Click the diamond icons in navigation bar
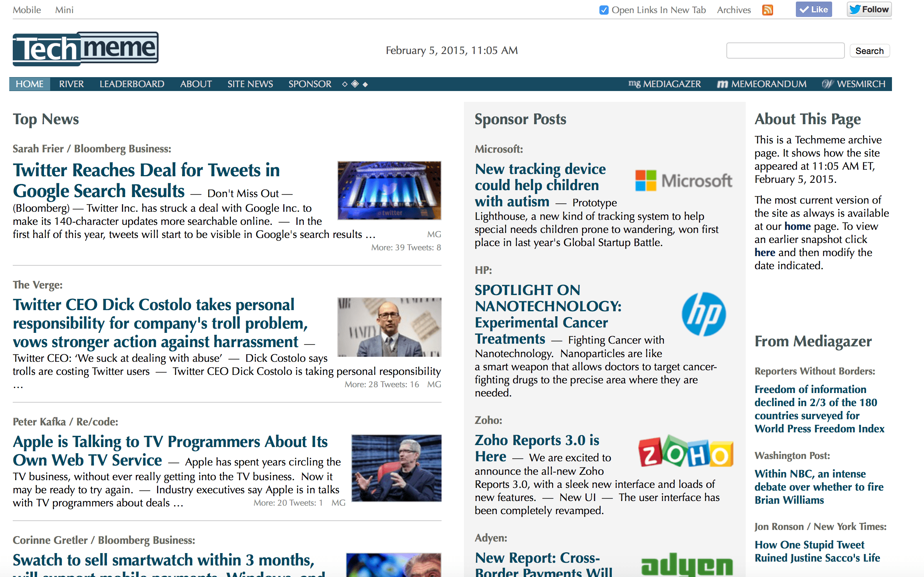This screenshot has width=924, height=577. coord(355,84)
